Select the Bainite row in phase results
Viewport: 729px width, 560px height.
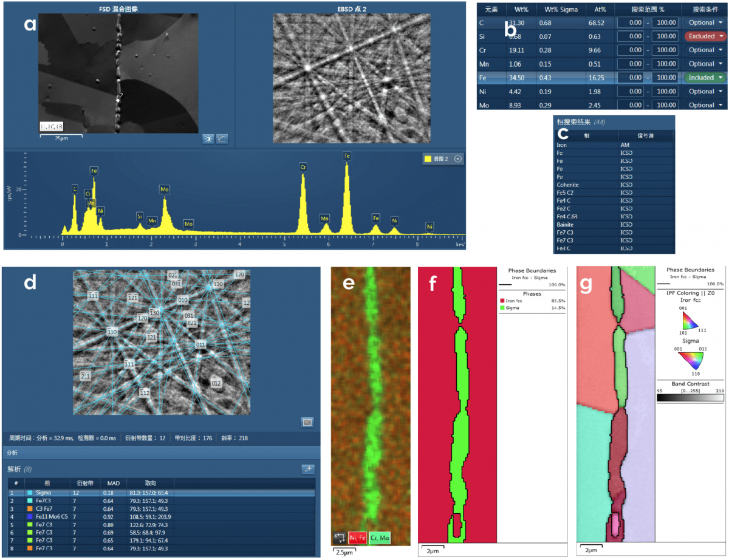566,225
